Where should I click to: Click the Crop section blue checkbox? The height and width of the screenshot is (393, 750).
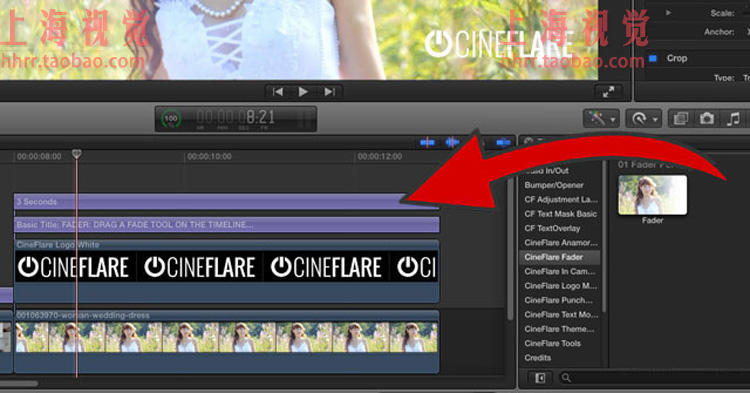tap(653, 58)
